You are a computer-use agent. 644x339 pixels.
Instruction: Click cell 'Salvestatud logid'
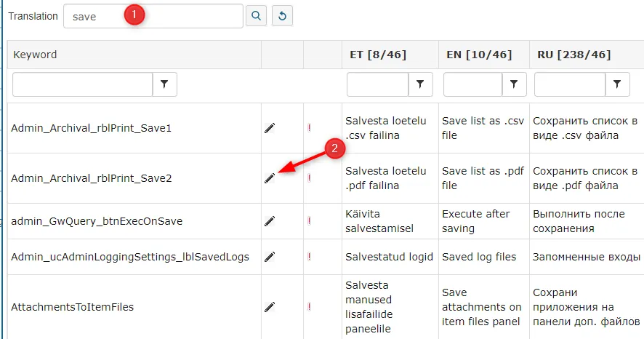(390, 257)
